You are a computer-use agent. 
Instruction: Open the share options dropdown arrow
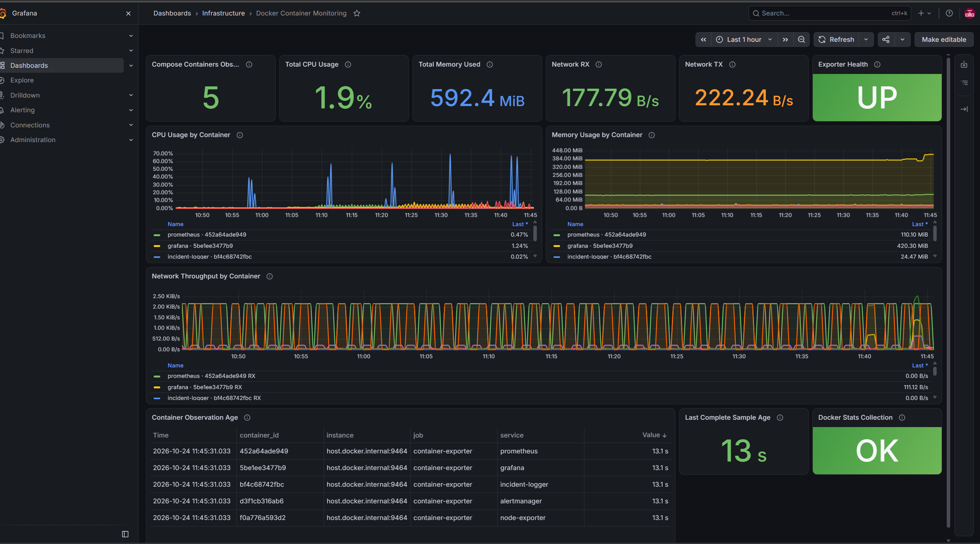[902, 39]
